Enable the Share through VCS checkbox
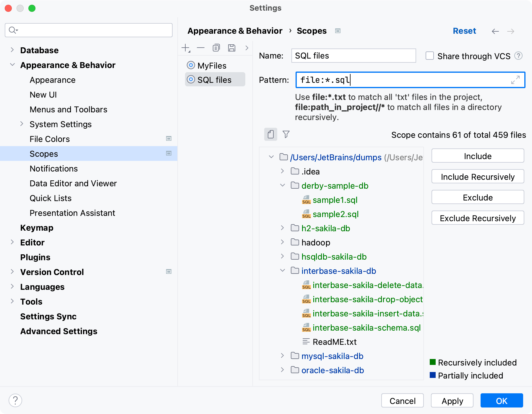This screenshot has width=532, height=414. [x=429, y=56]
